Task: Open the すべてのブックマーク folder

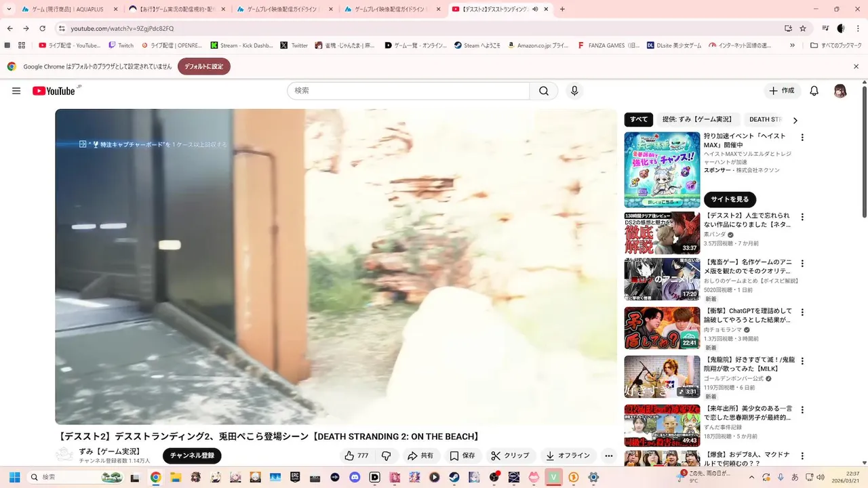Action: pos(836,45)
